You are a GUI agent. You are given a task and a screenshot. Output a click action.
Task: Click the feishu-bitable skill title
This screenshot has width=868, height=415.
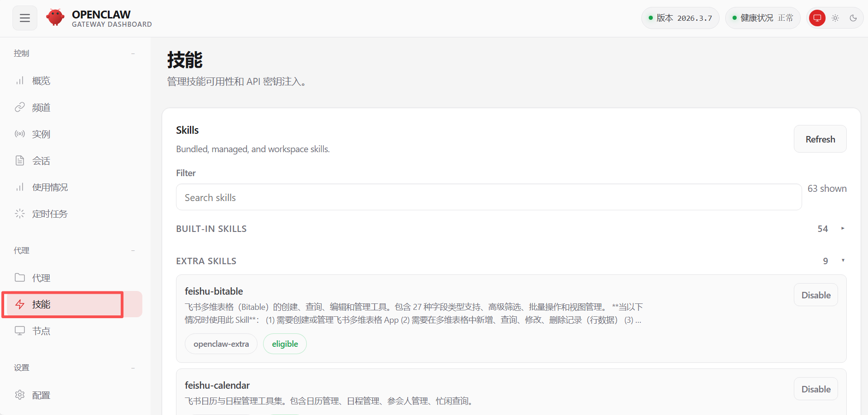tap(214, 291)
